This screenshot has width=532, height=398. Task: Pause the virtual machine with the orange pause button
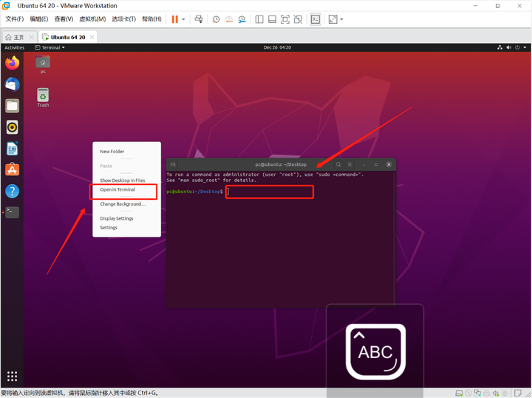(x=174, y=19)
